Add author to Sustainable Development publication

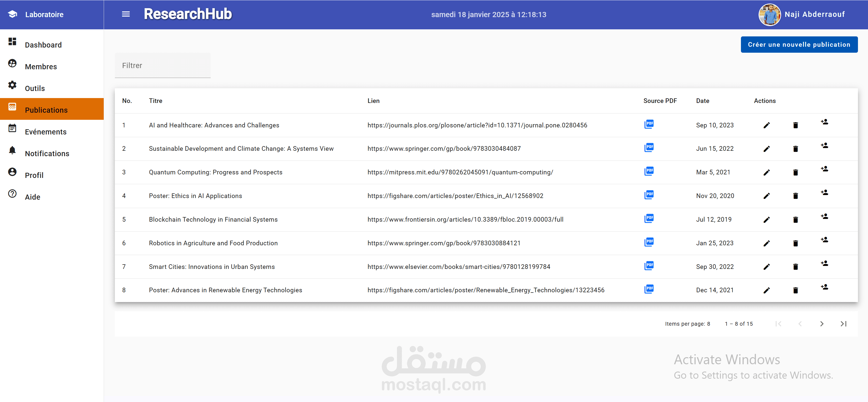[824, 146]
